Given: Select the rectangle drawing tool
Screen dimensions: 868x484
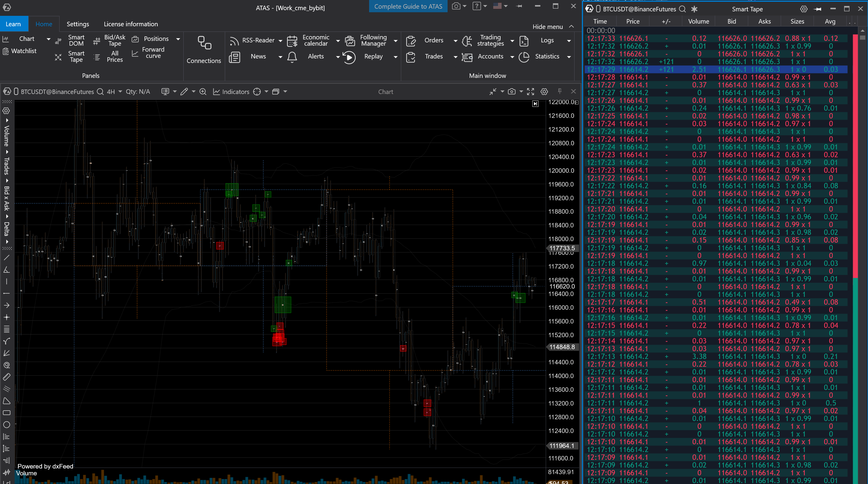Looking at the screenshot, I should point(6,413).
